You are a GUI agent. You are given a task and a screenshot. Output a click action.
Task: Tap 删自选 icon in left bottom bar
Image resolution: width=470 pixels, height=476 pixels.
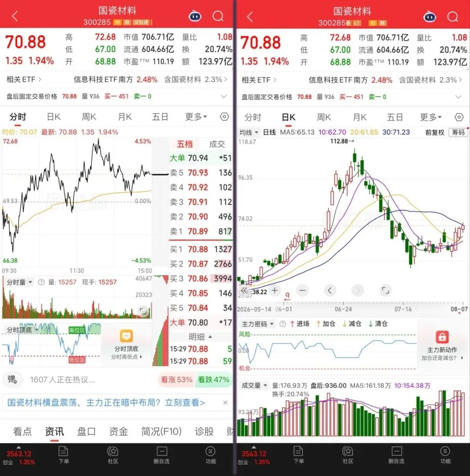point(161,455)
